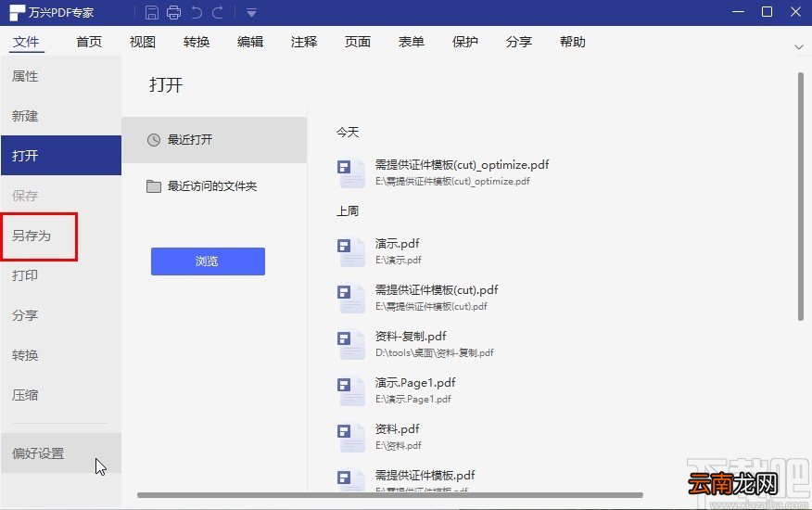The height and width of the screenshot is (510, 812).
Task: Select 新建 in the file sidebar
Action: coord(61,116)
